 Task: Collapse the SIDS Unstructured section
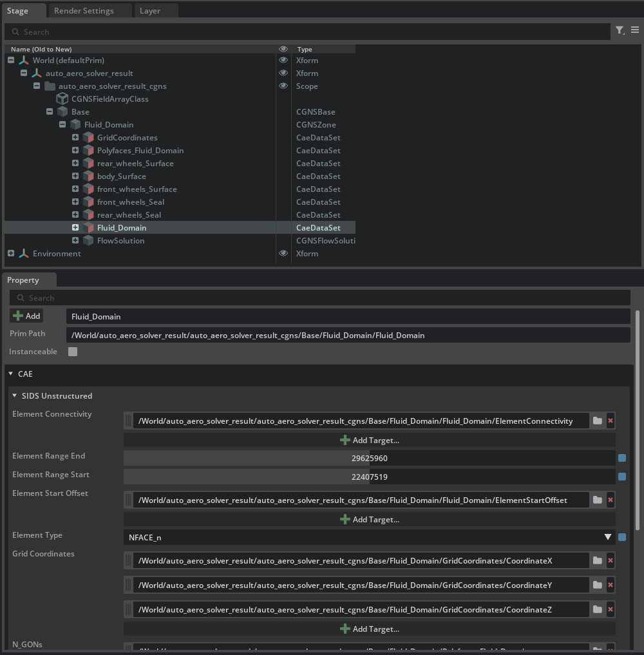[x=15, y=395]
